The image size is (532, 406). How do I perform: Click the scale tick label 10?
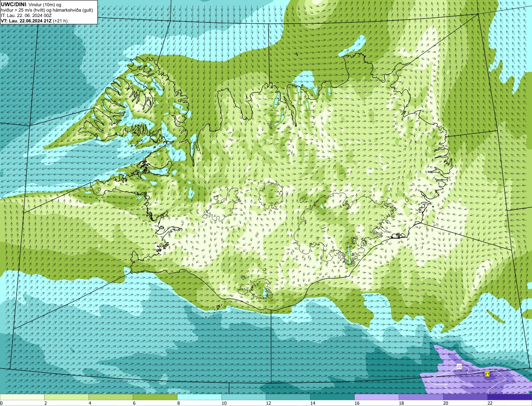click(x=224, y=403)
